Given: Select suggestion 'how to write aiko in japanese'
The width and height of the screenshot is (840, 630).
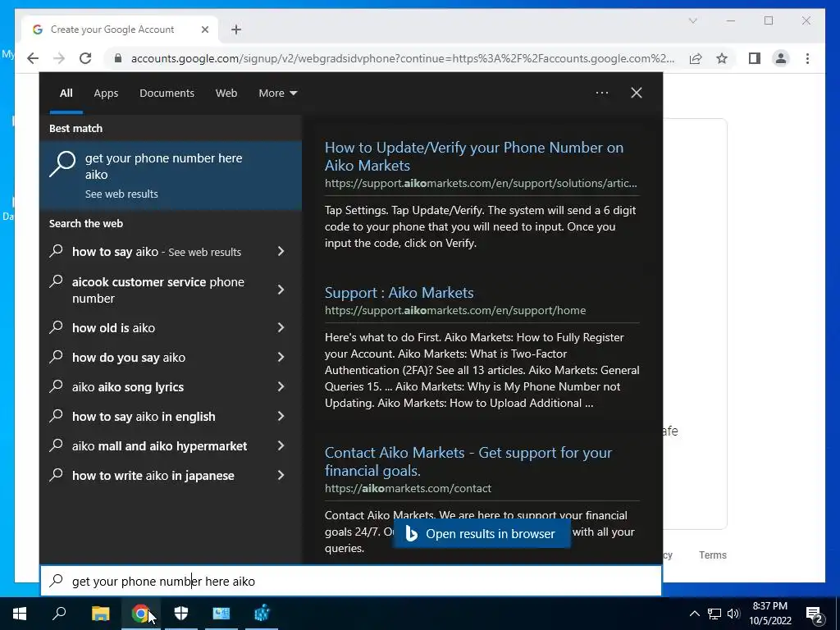Looking at the screenshot, I should pyautogui.click(x=153, y=475).
